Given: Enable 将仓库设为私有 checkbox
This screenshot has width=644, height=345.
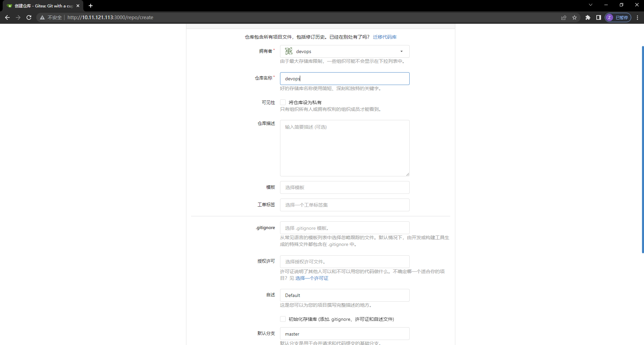Looking at the screenshot, I should coord(283,102).
